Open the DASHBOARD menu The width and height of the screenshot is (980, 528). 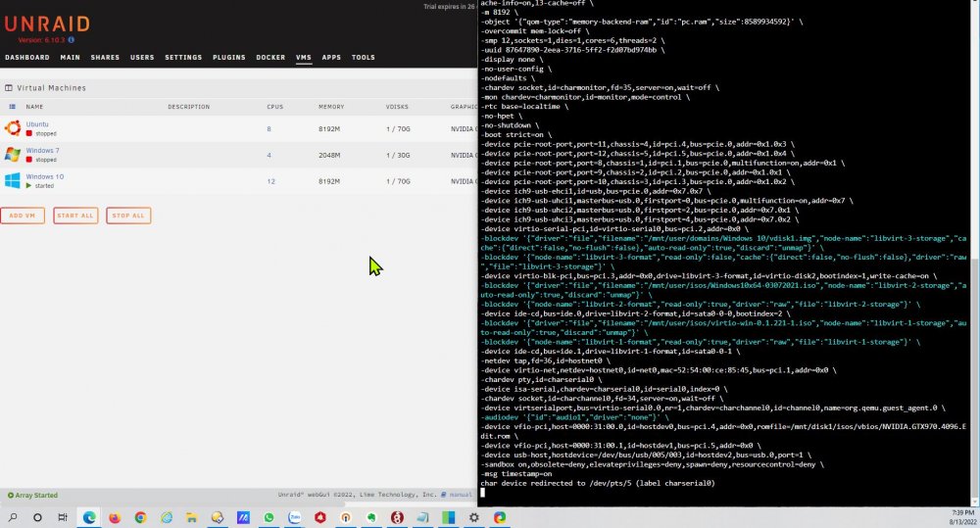coord(27,58)
